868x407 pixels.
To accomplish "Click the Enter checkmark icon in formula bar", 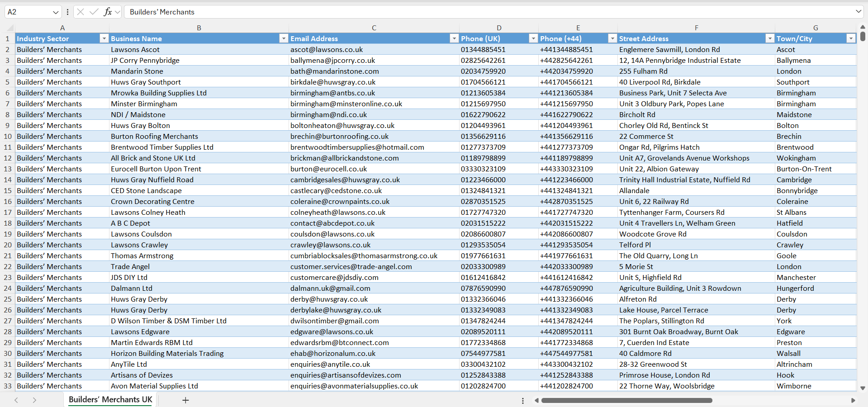I will [x=94, y=12].
